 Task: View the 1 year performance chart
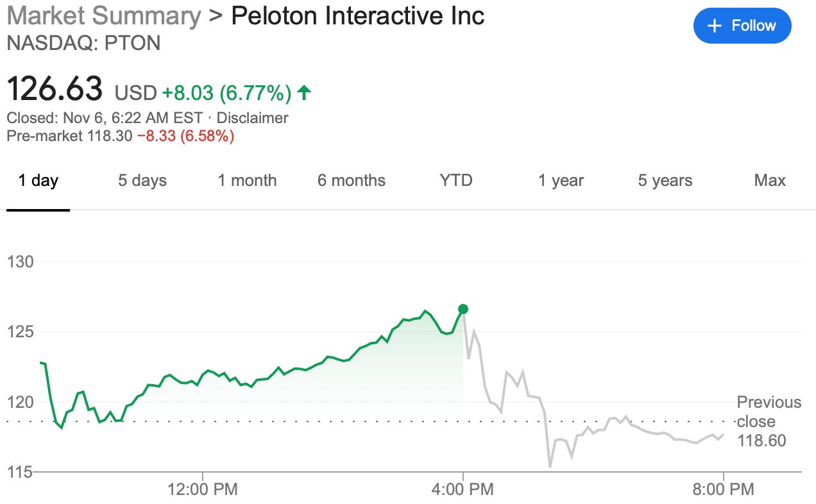pos(561,181)
